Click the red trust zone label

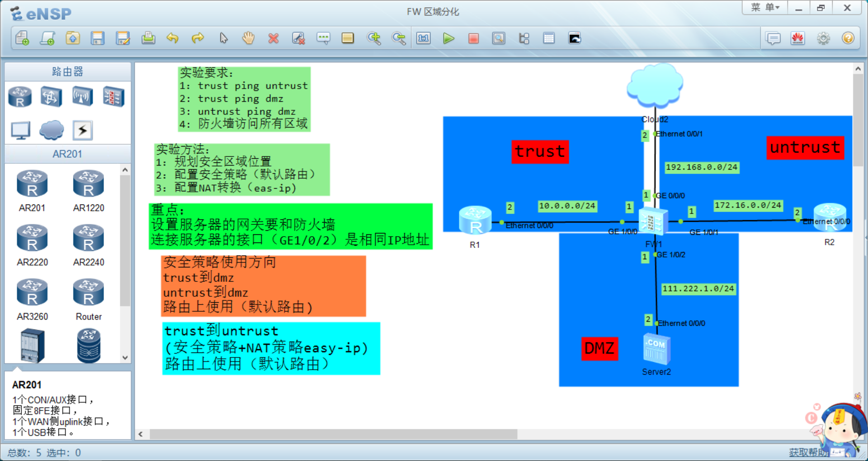click(540, 152)
